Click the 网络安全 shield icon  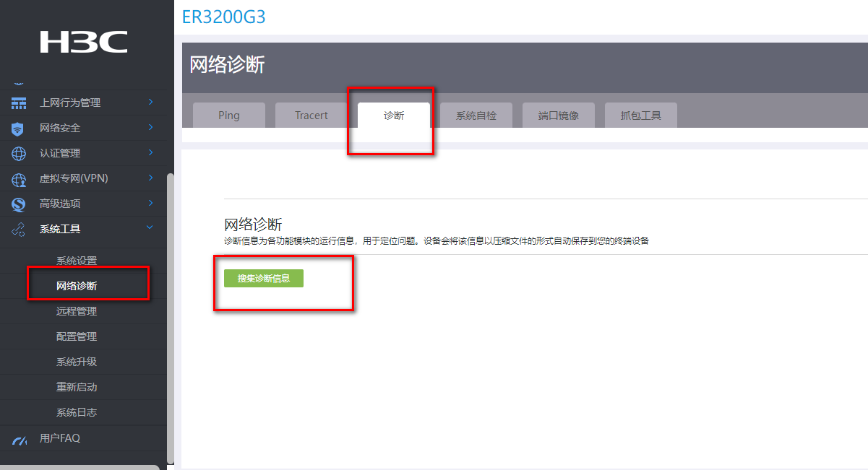pos(18,129)
